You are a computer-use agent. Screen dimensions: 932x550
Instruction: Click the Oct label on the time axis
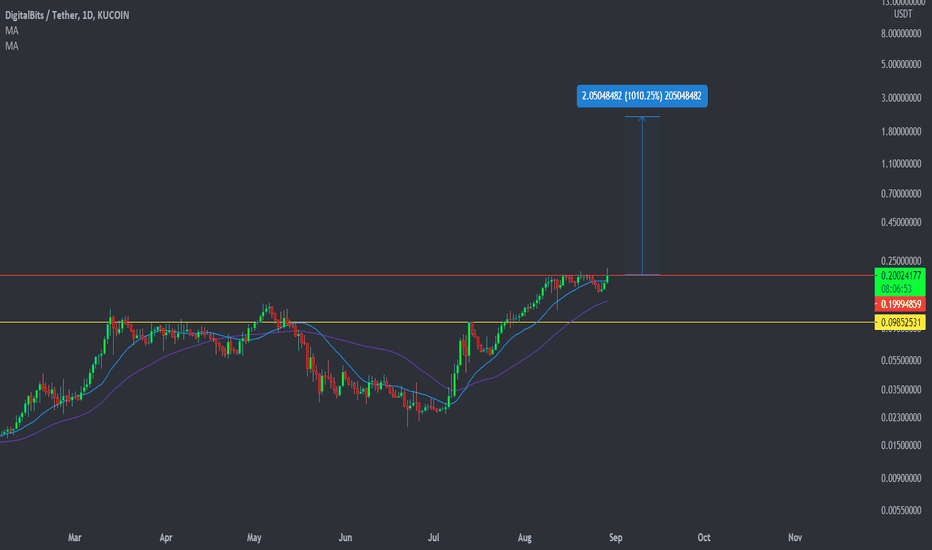704,538
